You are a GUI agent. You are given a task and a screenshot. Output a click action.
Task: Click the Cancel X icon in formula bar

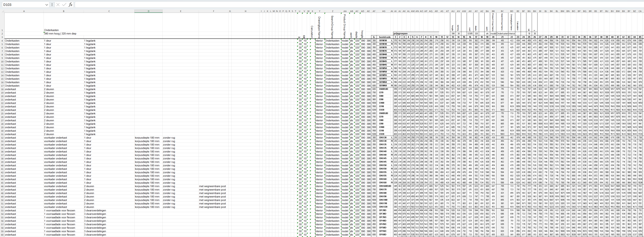point(58,5)
